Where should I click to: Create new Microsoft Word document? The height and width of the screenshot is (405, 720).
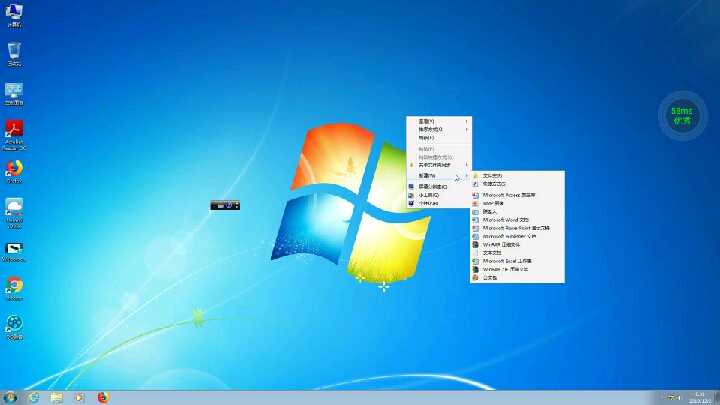coord(518,220)
